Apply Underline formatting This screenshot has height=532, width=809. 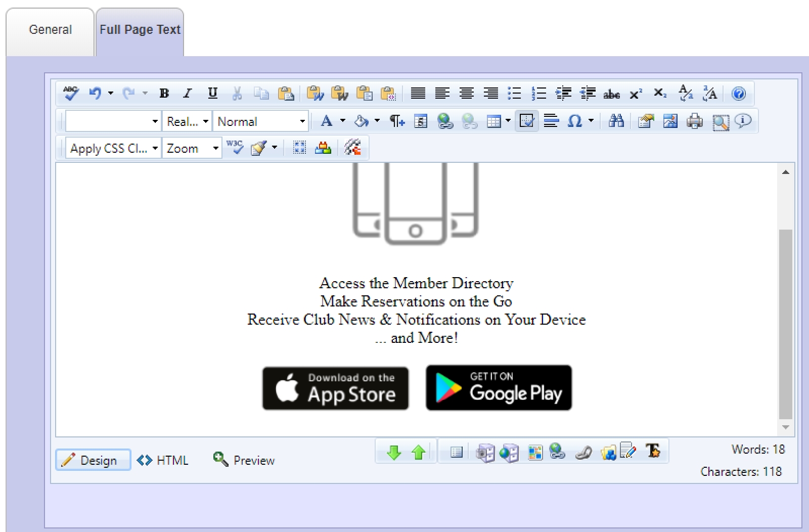[212, 93]
